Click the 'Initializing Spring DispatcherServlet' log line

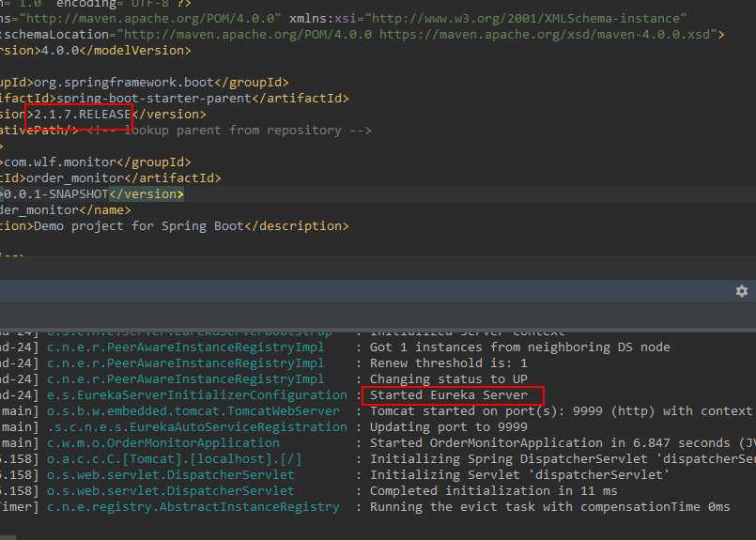tap(563, 458)
